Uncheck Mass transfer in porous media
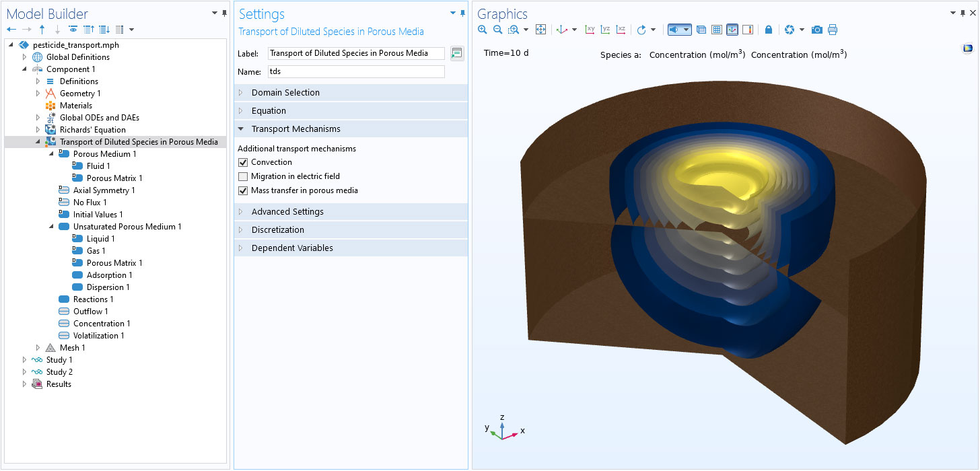980x471 pixels. 243,190
